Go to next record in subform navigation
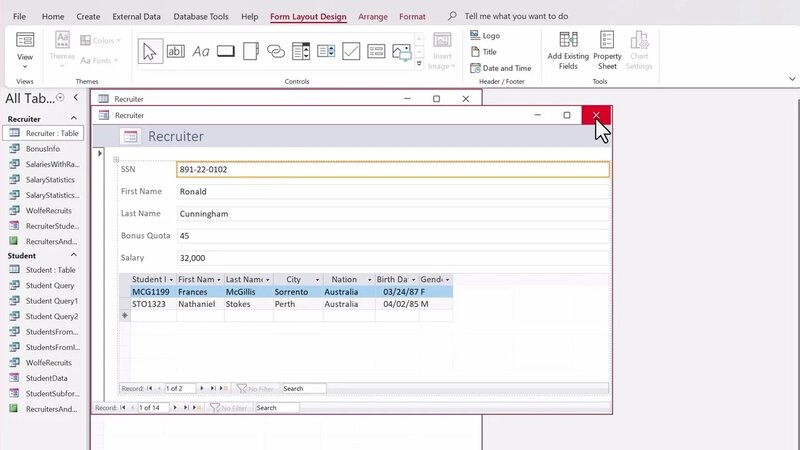800x450 pixels. point(202,388)
